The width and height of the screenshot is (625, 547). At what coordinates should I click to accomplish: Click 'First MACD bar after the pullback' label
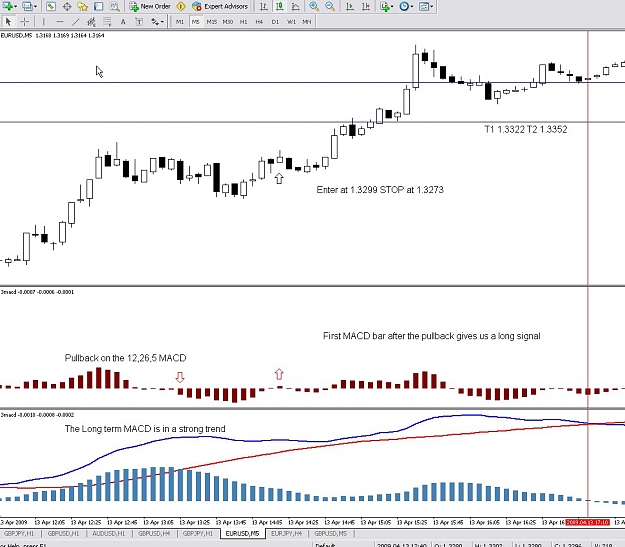tap(432, 336)
